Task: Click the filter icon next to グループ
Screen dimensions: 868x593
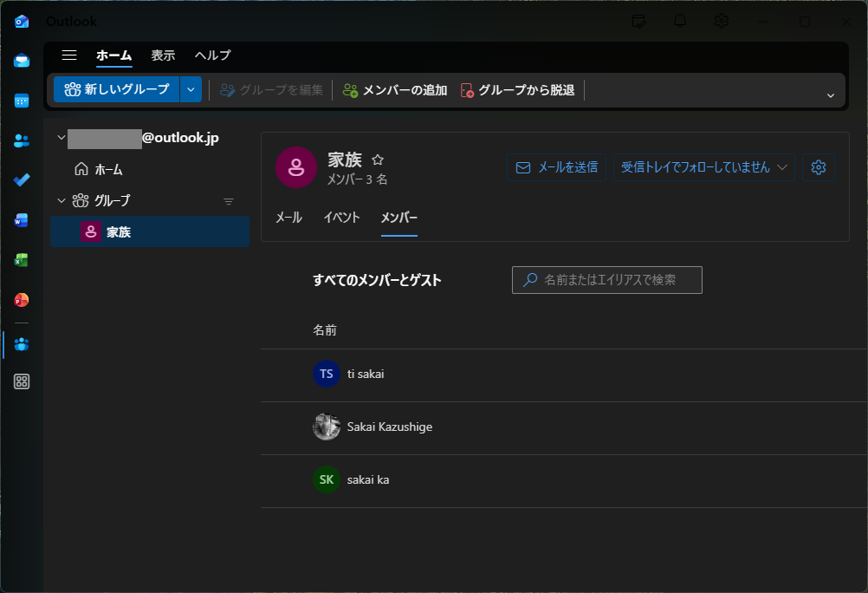Action: point(229,201)
